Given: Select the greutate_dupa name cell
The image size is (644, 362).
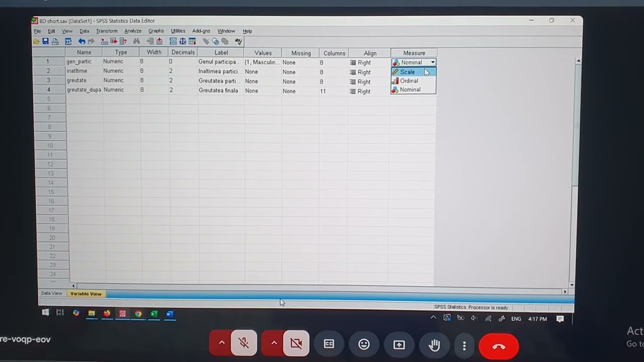Looking at the screenshot, I should click(x=84, y=90).
